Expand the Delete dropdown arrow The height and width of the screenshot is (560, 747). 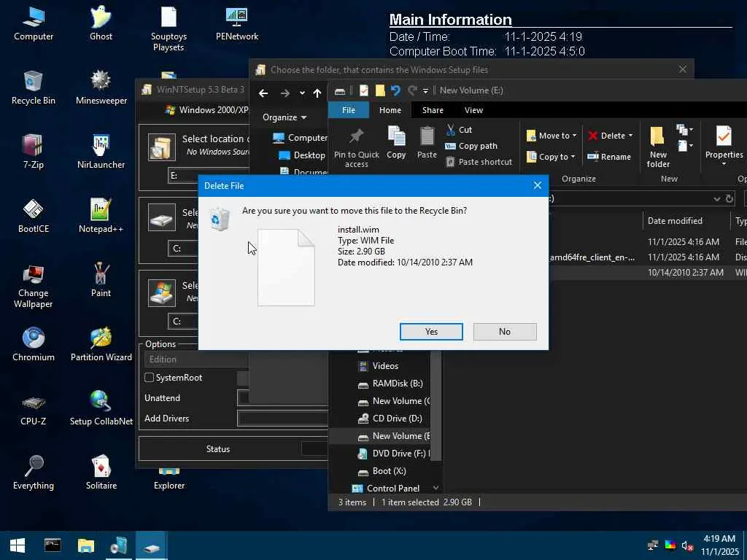click(631, 136)
